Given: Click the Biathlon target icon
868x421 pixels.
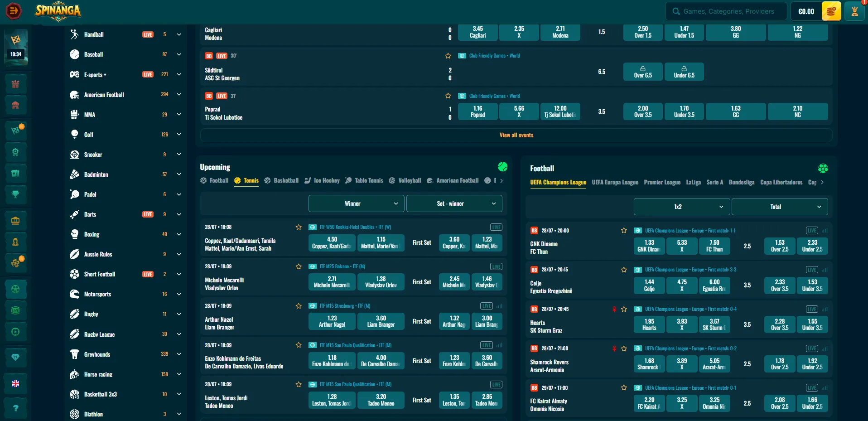Looking at the screenshot, I should (x=75, y=414).
